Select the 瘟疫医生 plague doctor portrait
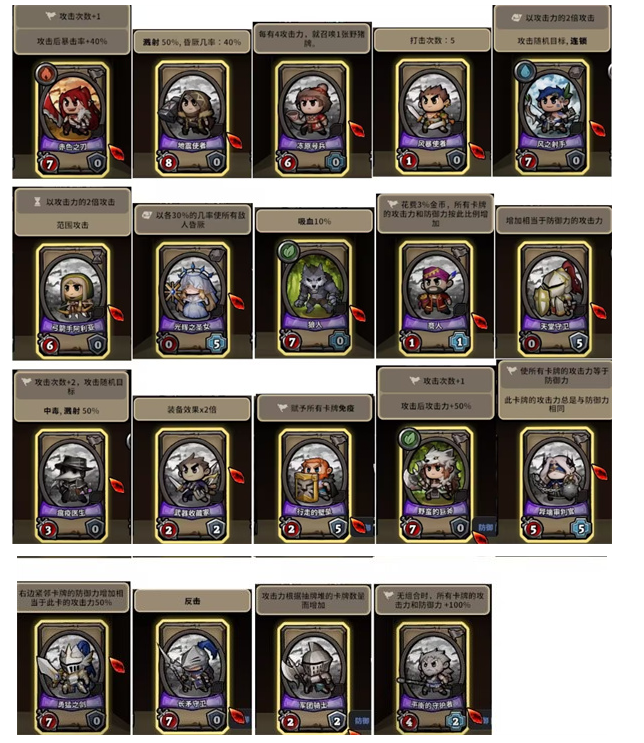This screenshot has height=743, width=644. (71, 474)
